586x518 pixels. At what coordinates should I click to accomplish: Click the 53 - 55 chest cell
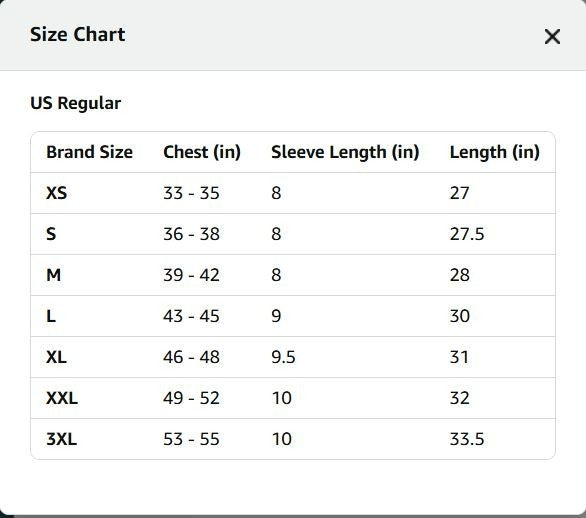[x=191, y=439]
